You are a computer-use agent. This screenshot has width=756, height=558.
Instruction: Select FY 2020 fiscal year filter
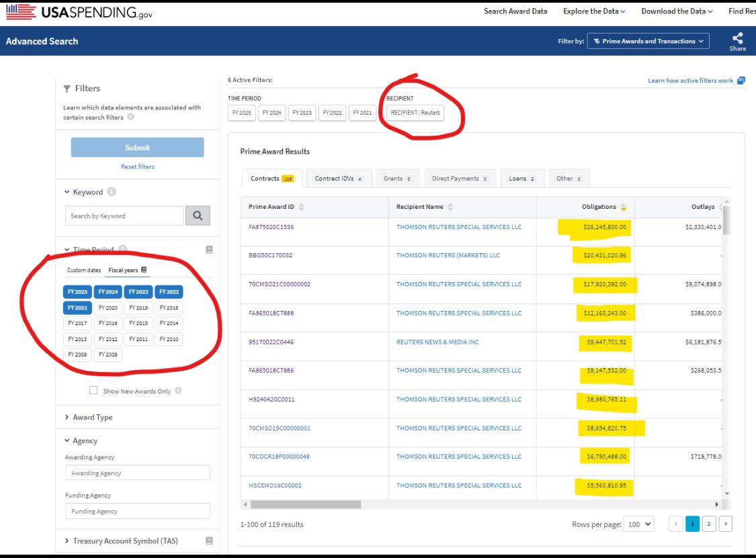108,308
